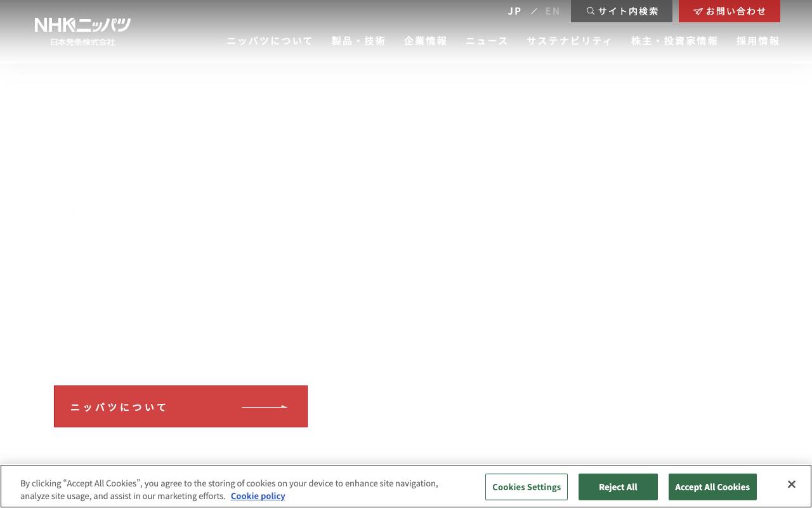Image resolution: width=812 pixels, height=508 pixels.
Task: Open the Cookie policy link
Action: (258, 496)
